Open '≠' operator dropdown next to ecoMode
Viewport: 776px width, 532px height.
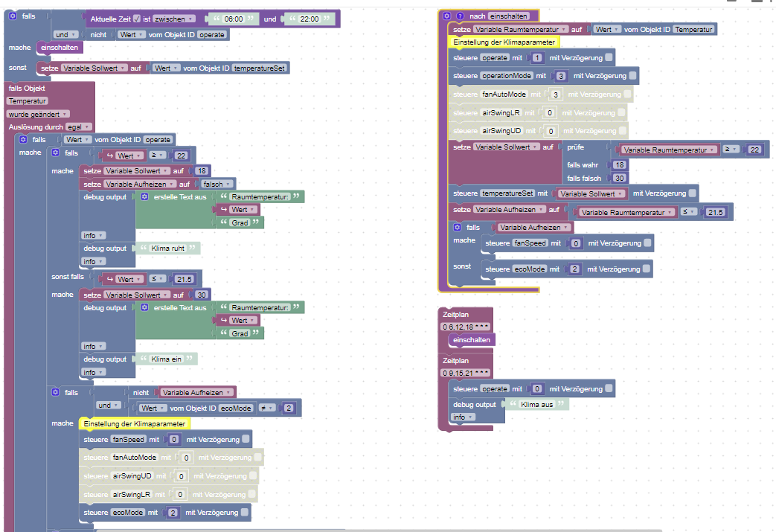[x=267, y=408]
